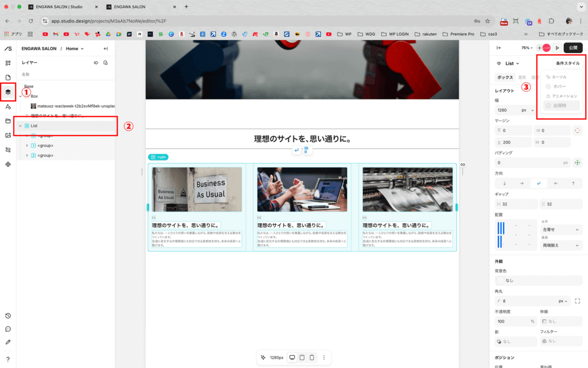
Task: Switch to the ボックス tab
Action: pyautogui.click(x=505, y=77)
